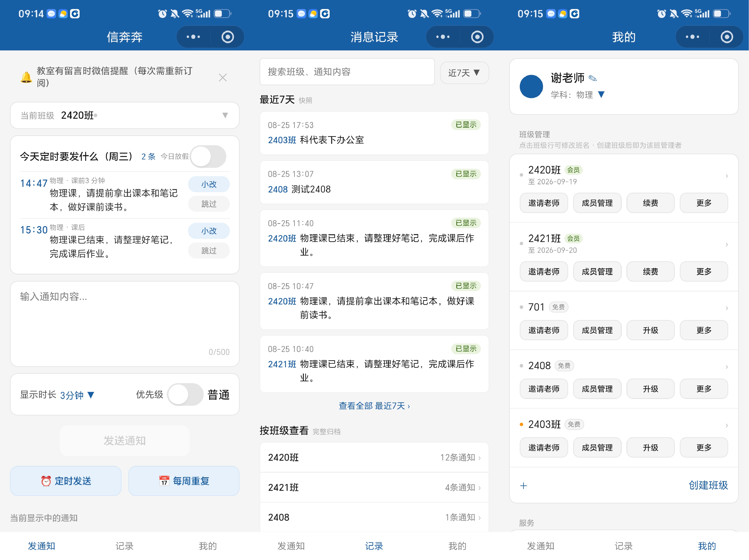Screen dimensions: 749x560
Task: Click the calendar icon on 每周重复
Action: 164,481
